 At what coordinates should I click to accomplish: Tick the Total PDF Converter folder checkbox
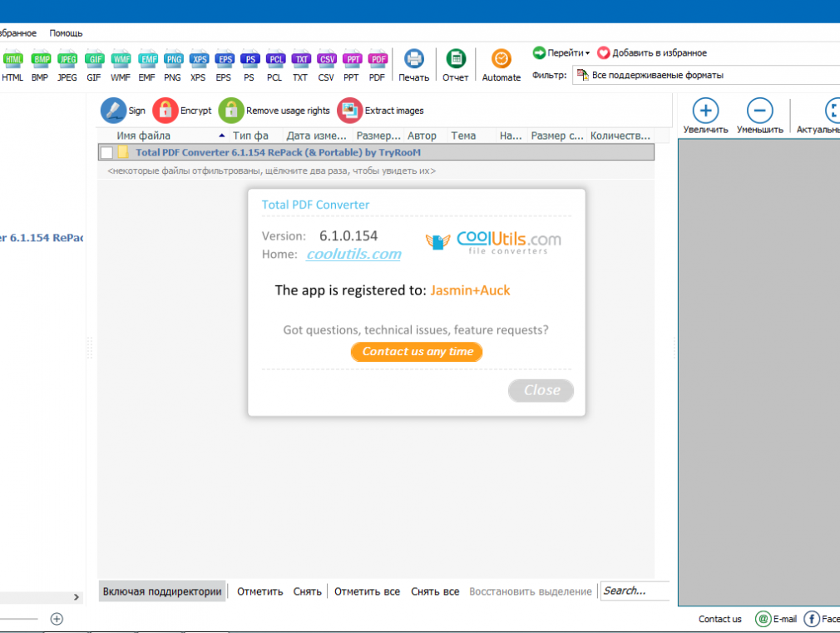click(x=106, y=153)
